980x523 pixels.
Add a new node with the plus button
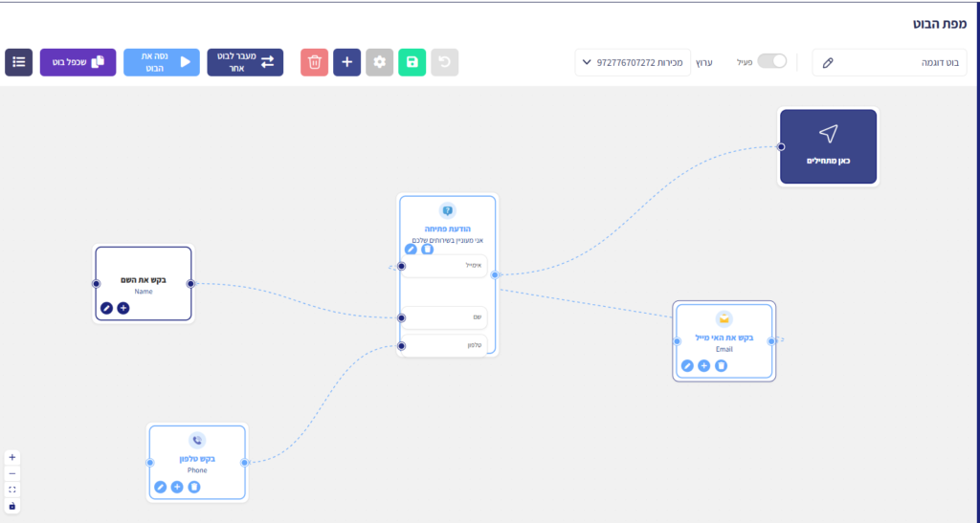tap(346, 62)
